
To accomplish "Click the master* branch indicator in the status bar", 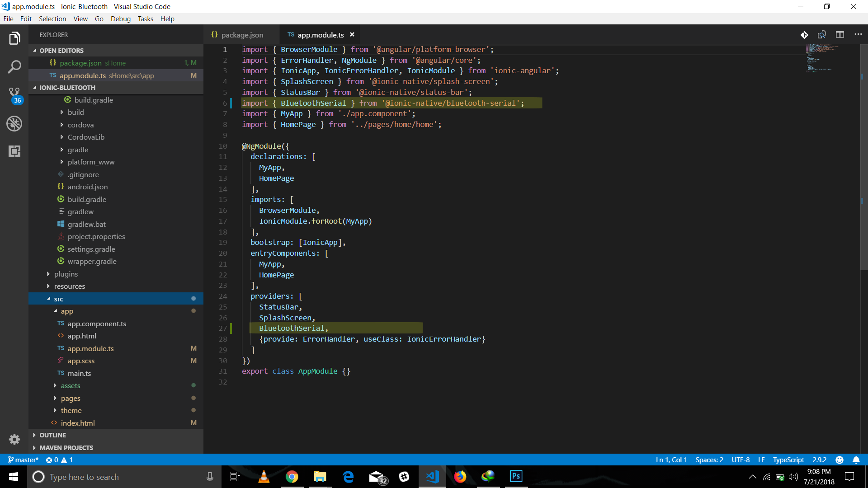I will 23,460.
